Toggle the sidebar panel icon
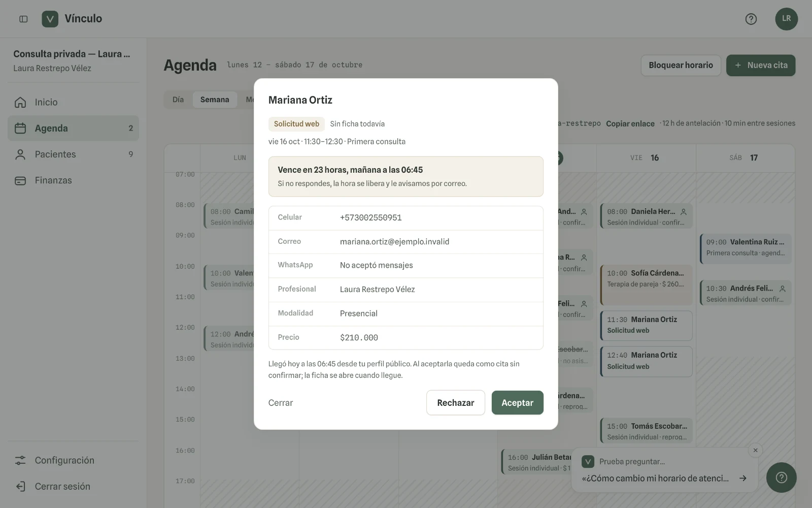The width and height of the screenshot is (812, 508). (x=23, y=19)
